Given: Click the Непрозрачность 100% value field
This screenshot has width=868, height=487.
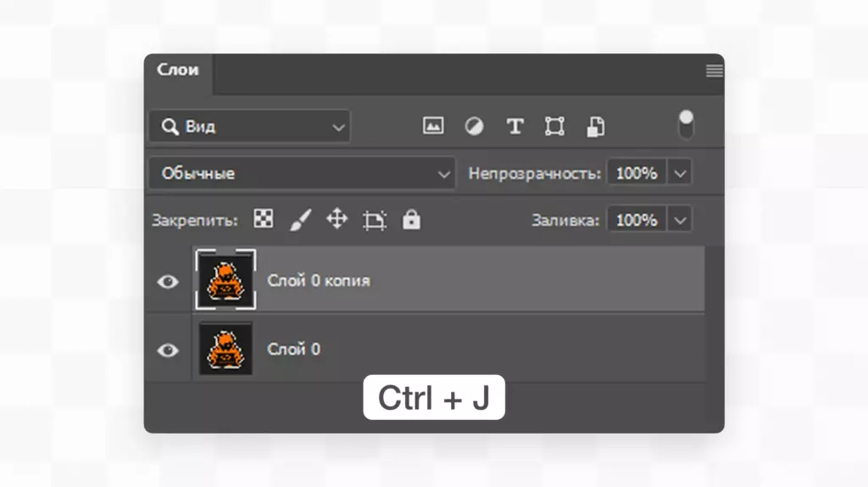Looking at the screenshot, I should tap(637, 173).
